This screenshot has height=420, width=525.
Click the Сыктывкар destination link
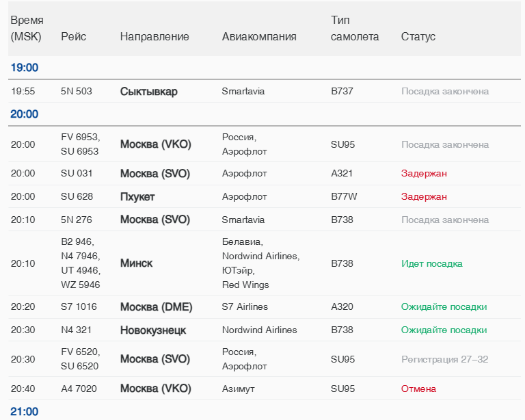coord(148,91)
